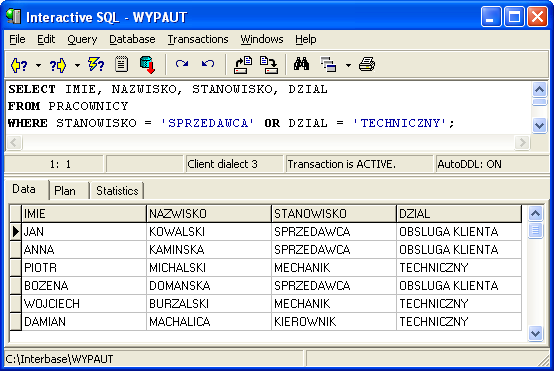Click the Previous Query toolbar icon
The height and width of the screenshot is (371, 554).
(19, 65)
